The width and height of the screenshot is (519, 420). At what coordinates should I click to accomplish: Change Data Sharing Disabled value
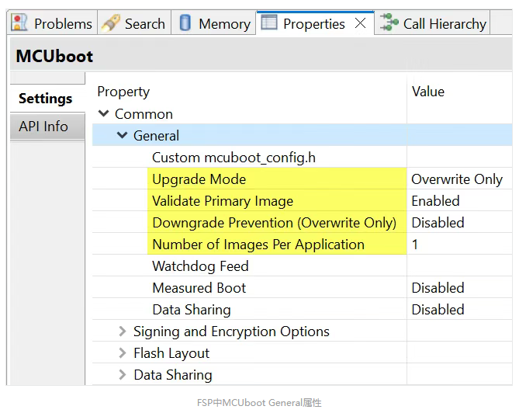pyautogui.click(x=459, y=310)
